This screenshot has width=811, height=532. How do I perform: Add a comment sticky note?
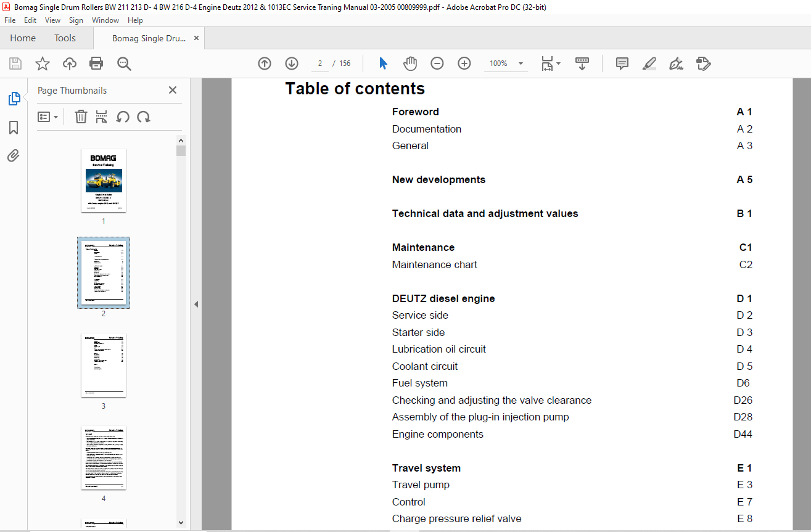click(x=622, y=63)
